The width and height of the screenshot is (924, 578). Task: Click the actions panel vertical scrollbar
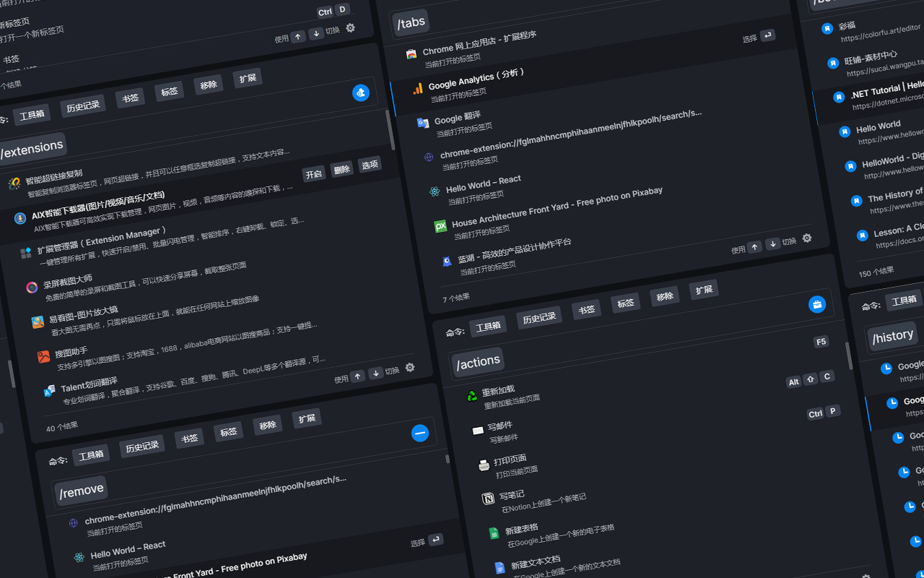click(849, 355)
